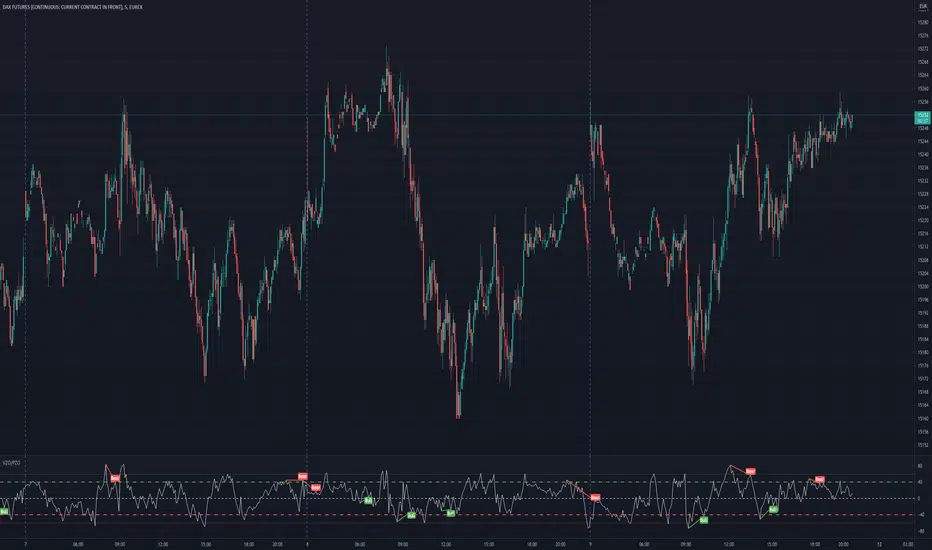Click the DAX Futures symbol title

pyautogui.click(x=72, y=7)
